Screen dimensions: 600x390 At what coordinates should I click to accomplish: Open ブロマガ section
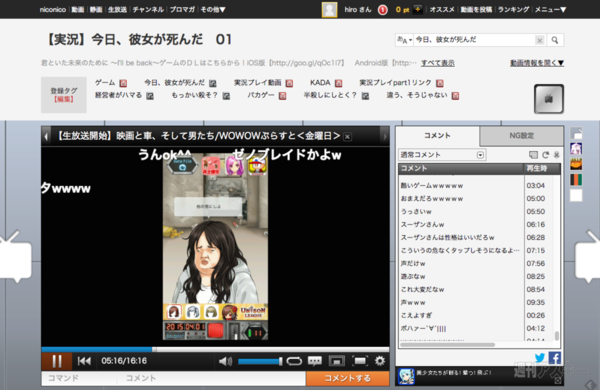point(182,9)
